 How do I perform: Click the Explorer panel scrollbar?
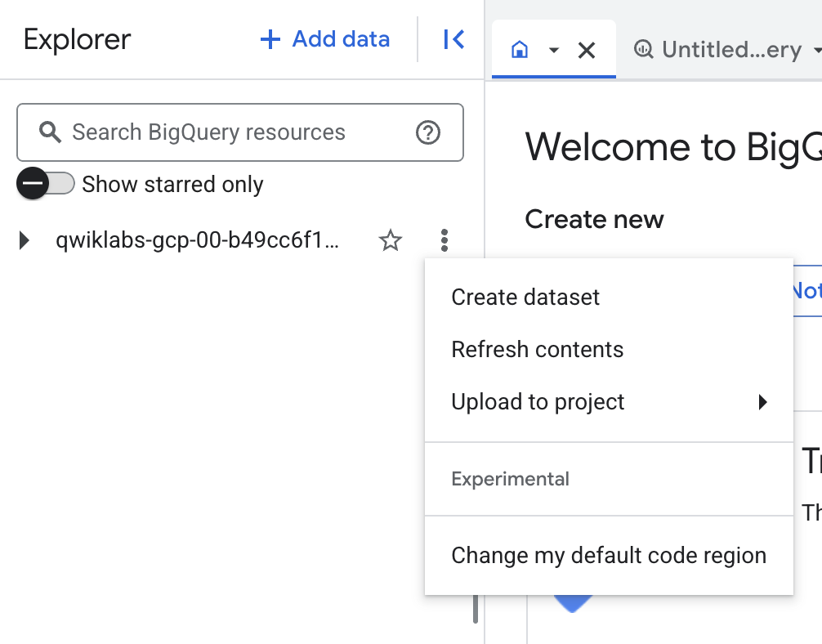(476, 609)
